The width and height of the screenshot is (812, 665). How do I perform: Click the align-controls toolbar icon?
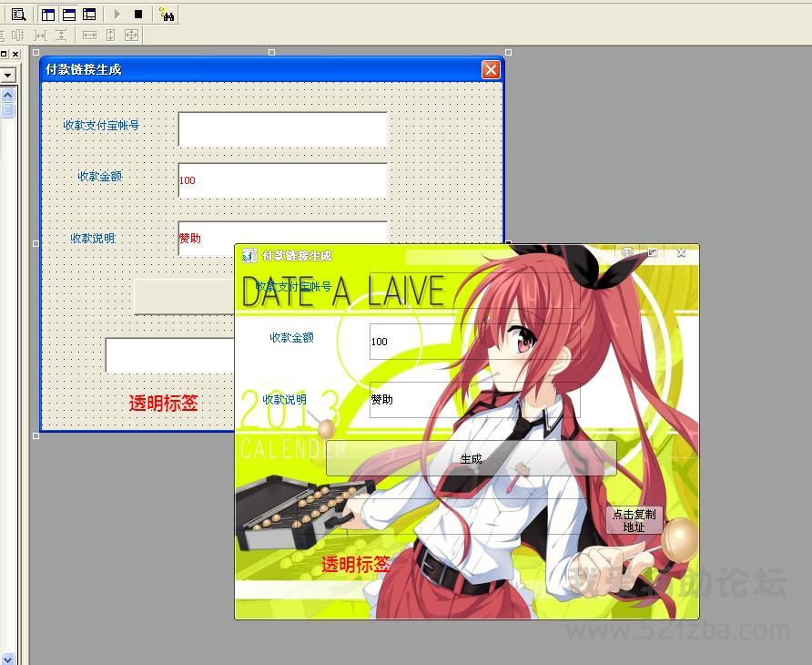pyautogui.click(x=18, y=36)
